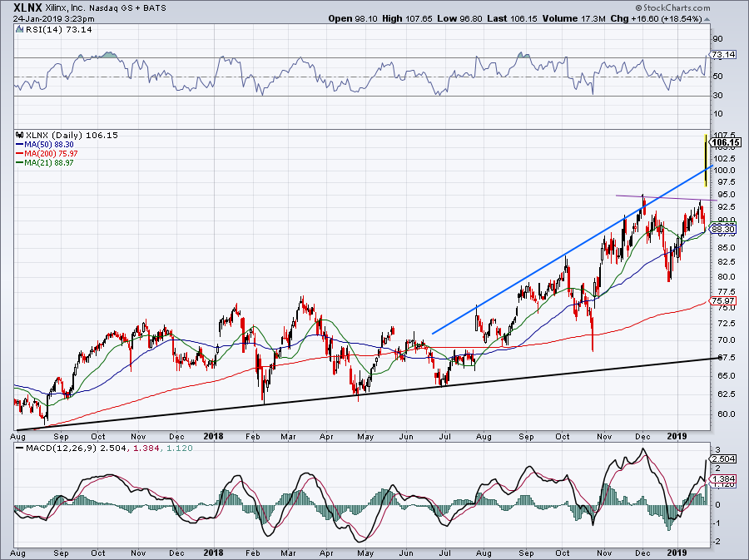Image resolution: width=749 pixels, height=560 pixels.
Task: Click the High 107.65 value
Action: click(x=406, y=18)
